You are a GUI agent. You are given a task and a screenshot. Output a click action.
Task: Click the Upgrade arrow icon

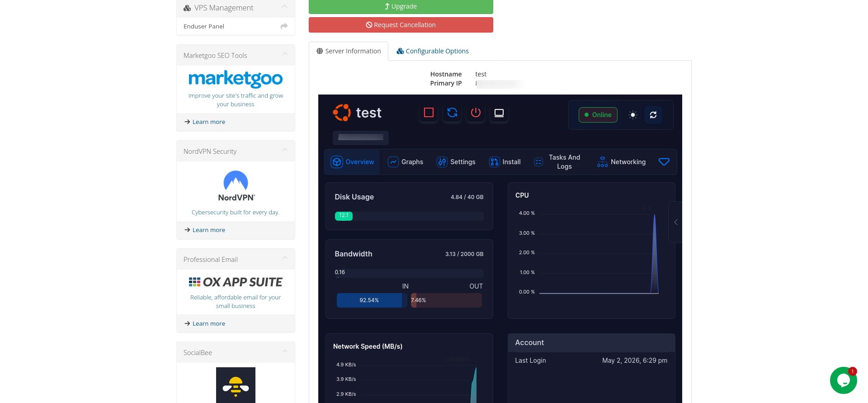pyautogui.click(x=387, y=6)
